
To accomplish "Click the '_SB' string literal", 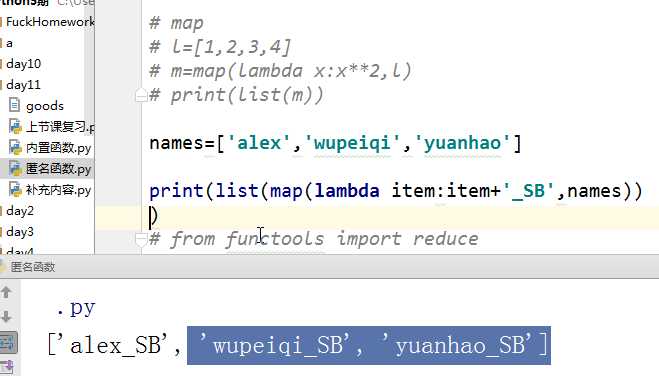I will click(528, 191).
